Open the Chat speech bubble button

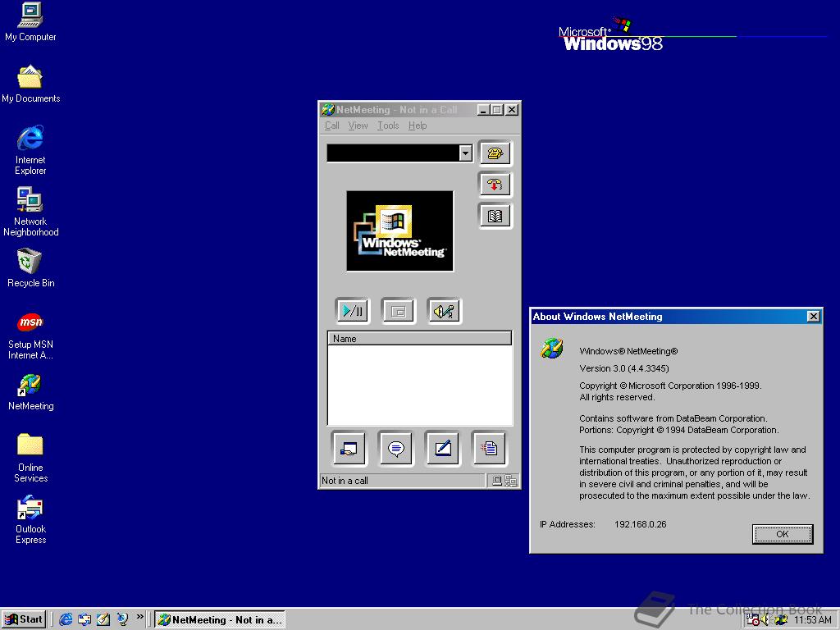396,448
